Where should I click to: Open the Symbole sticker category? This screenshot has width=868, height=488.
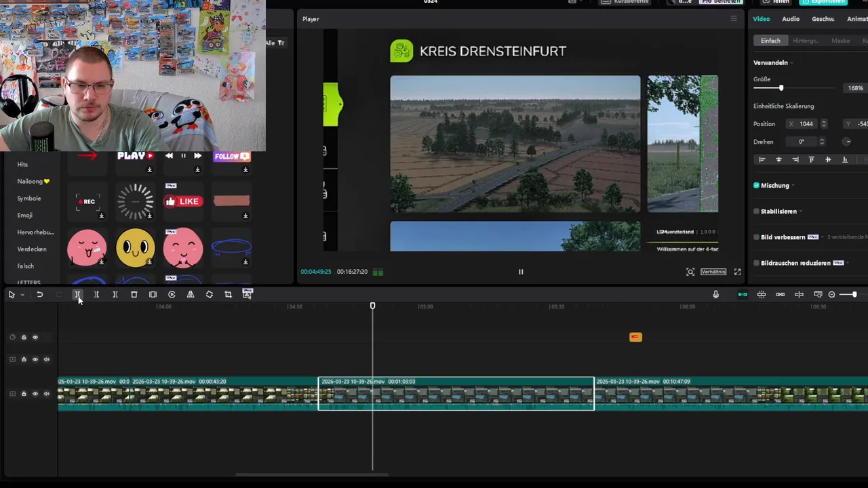click(x=29, y=199)
